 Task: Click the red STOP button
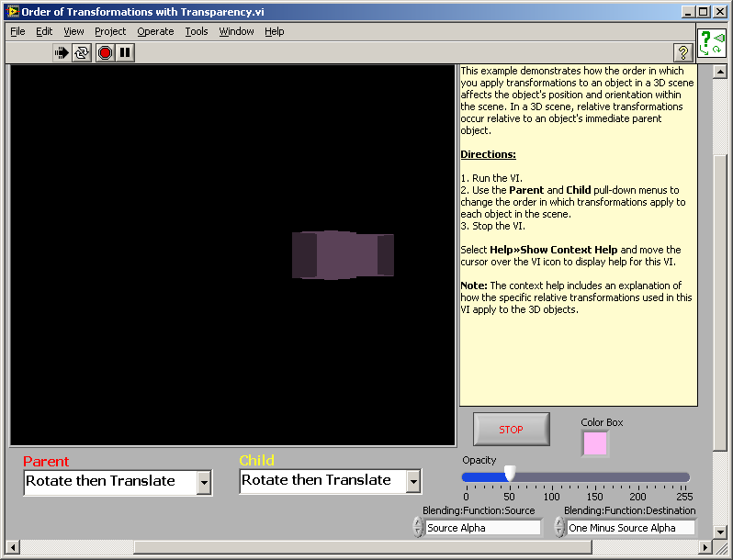(x=511, y=430)
